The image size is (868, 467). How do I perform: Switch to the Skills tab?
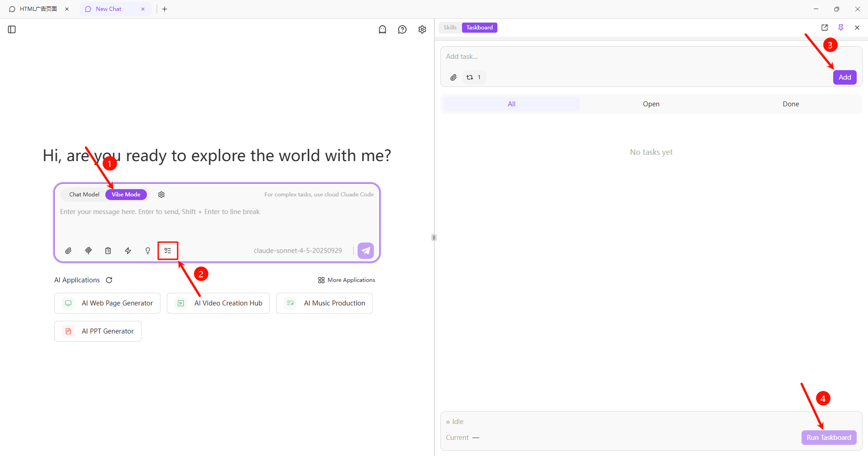click(x=450, y=27)
